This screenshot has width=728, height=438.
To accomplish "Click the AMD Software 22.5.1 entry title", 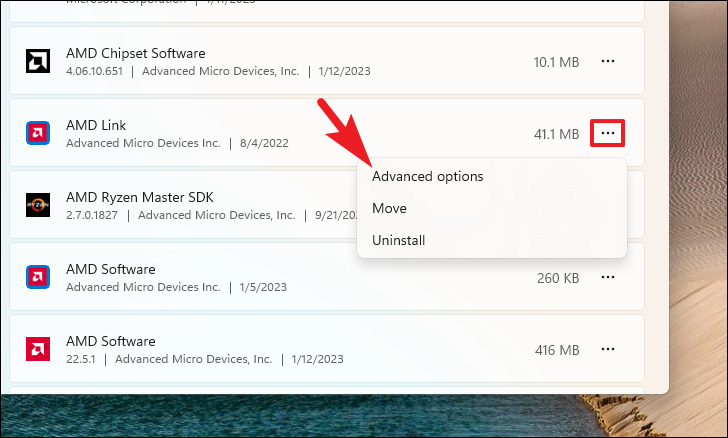I will tap(110, 341).
